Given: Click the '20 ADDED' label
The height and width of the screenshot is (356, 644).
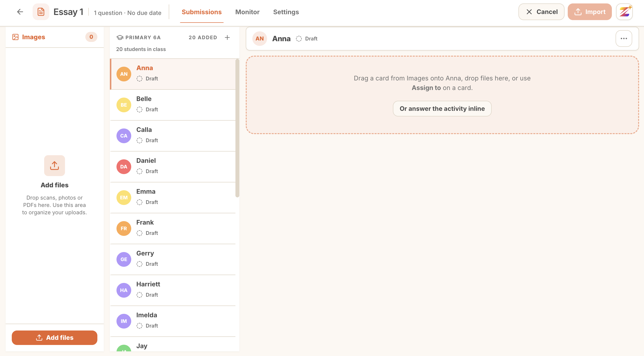Looking at the screenshot, I should tap(203, 38).
